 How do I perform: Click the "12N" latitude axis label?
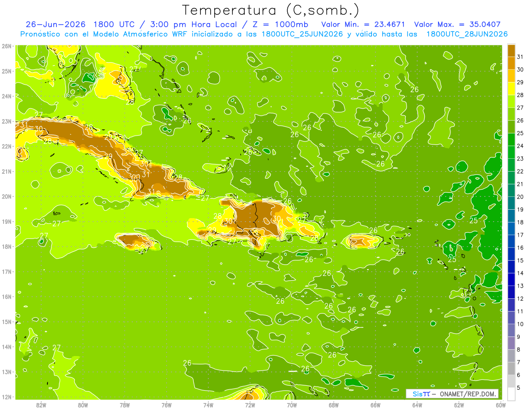point(7,397)
